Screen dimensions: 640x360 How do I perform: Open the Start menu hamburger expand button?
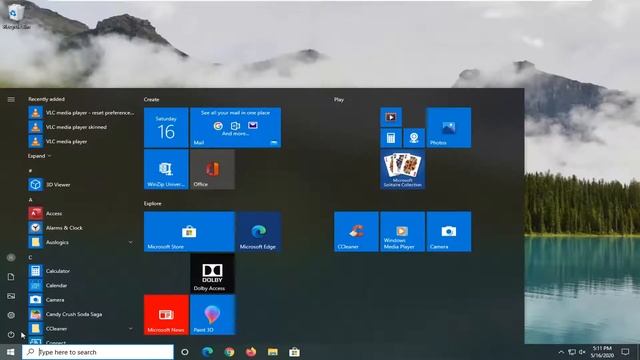(x=11, y=99)
